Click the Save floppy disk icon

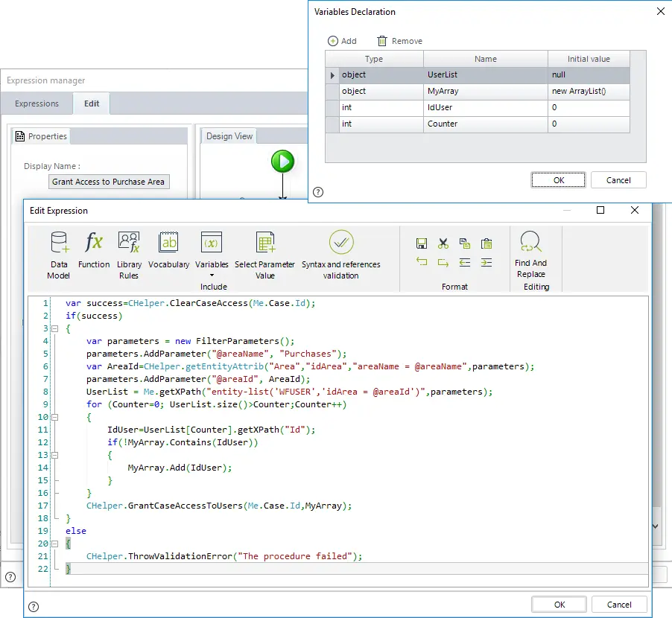click(422, 243)
